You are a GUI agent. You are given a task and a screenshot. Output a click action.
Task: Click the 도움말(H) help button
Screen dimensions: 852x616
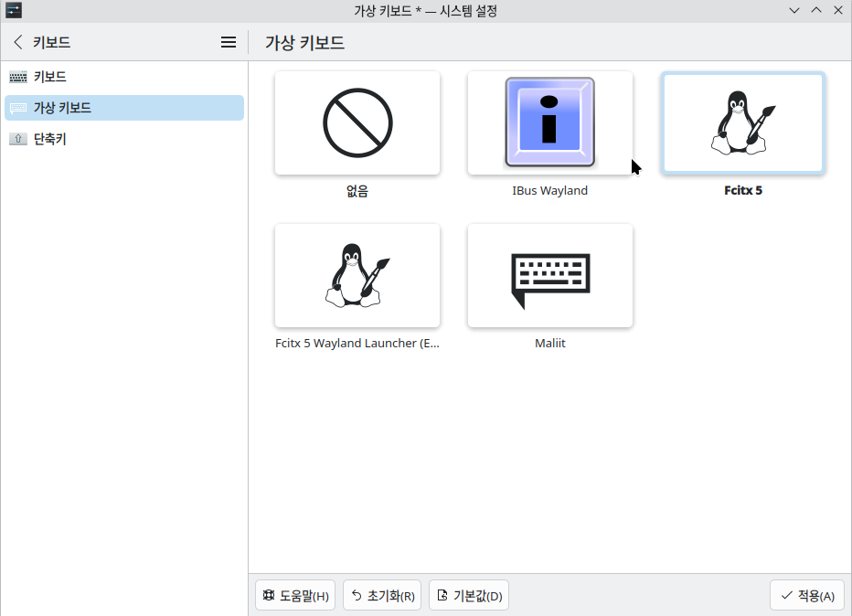click(x=295, y=595)
